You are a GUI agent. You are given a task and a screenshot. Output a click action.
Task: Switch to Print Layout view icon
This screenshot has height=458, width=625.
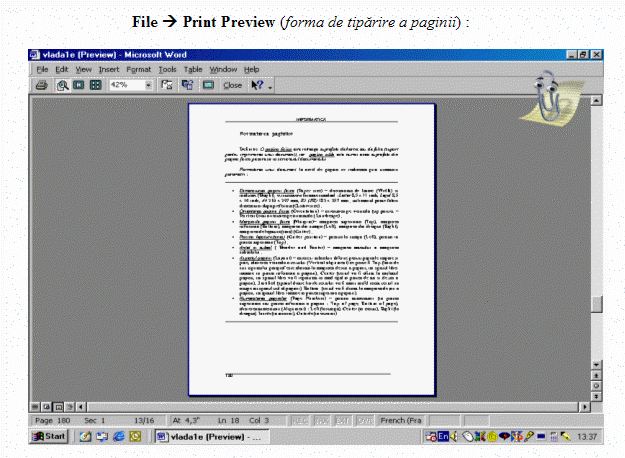(x=58, y=407)
